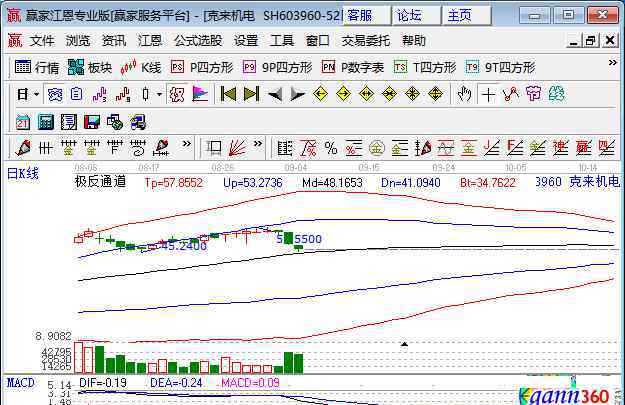Click the gold 金 circle icon
Image resolution: width=625 pixels, height=405 pixels.
(x=377, y=148)
